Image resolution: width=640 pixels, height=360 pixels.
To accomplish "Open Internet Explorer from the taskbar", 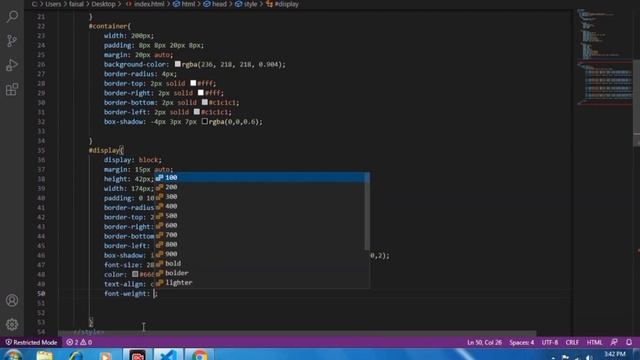I will point(76,355).
